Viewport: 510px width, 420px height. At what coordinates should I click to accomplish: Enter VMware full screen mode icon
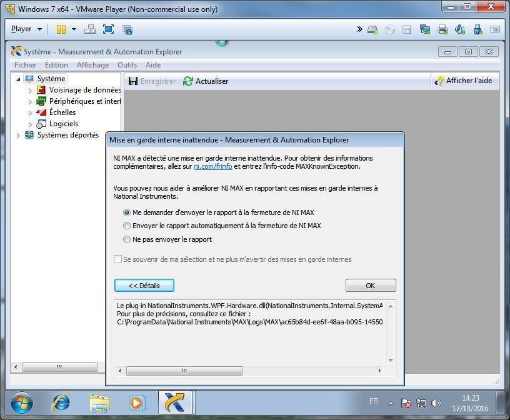pyautogui.click(x=108, y=29)
